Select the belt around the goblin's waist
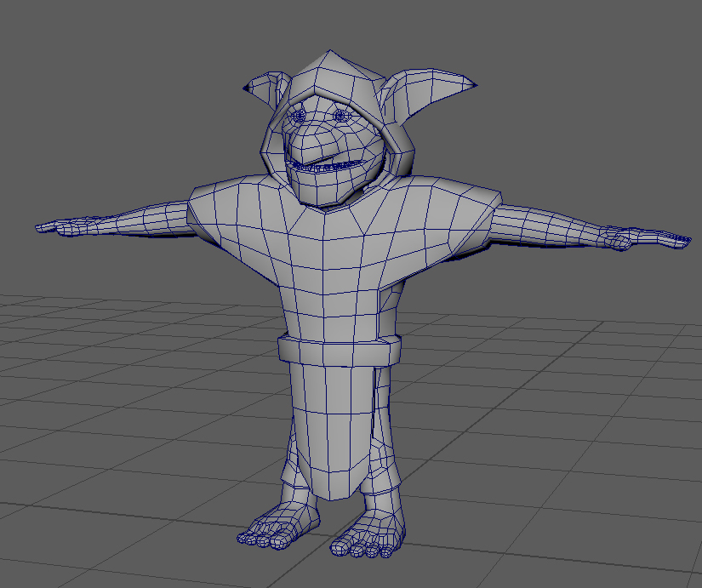Image resolution: width=702 pixels, height=588 pixels. (336, 349)
